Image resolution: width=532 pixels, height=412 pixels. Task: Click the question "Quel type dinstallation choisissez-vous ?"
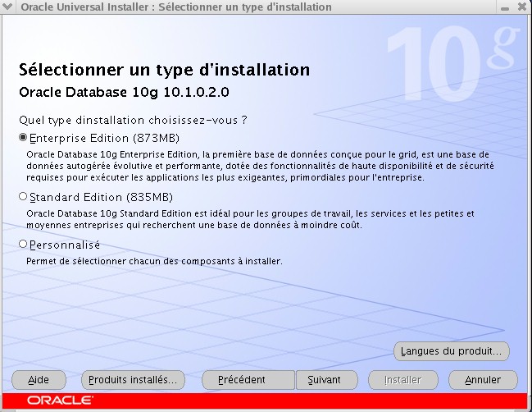(x=133, y=121)
